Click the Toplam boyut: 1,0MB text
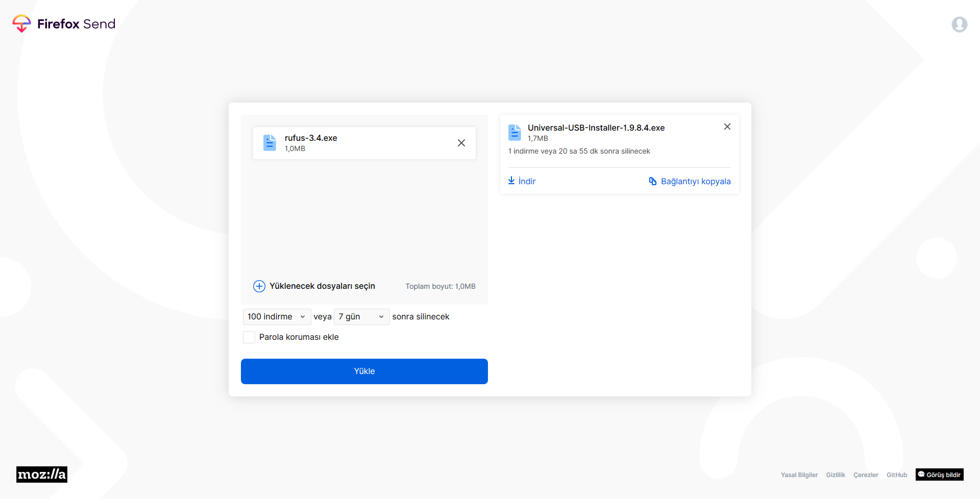Image resolution: width=980 pixels, height=499 pixels. [x=440, y=286]
